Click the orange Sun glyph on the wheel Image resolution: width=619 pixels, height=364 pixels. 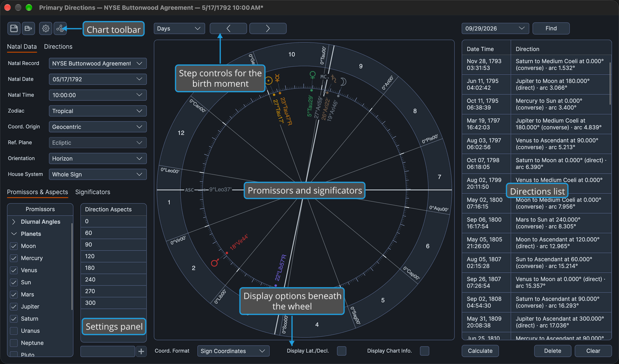click(x=268, y=80)
